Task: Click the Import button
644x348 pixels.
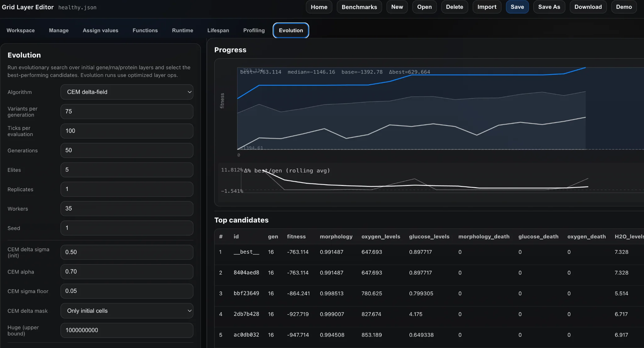Action: (x=486, y=7)
